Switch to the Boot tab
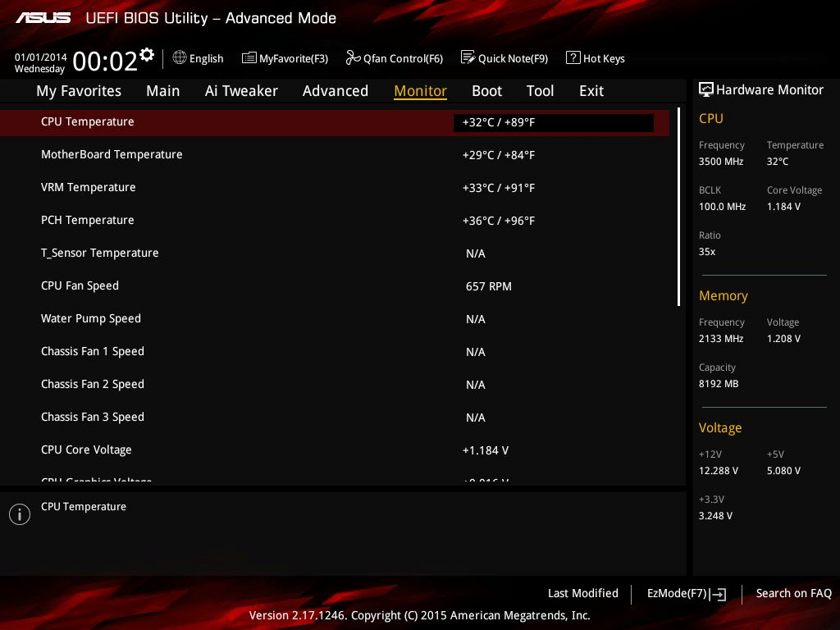840x630 pixels. pos(486,91)
